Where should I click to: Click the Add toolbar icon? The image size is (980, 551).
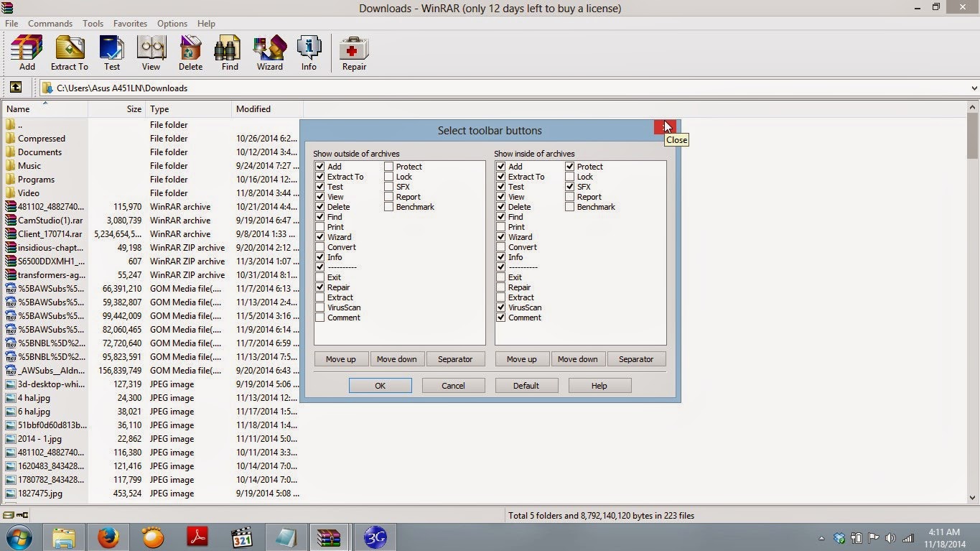pyautogui.click(x=27, y=53)
